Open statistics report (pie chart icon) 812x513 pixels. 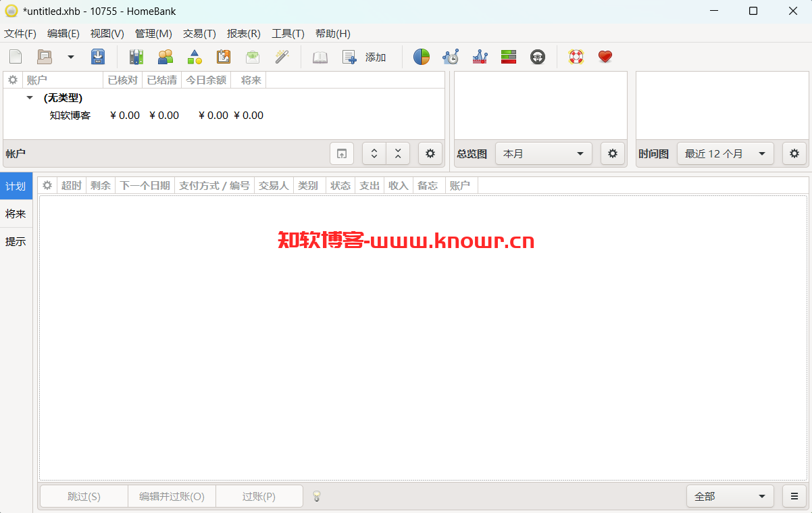(x=422, y=57)
